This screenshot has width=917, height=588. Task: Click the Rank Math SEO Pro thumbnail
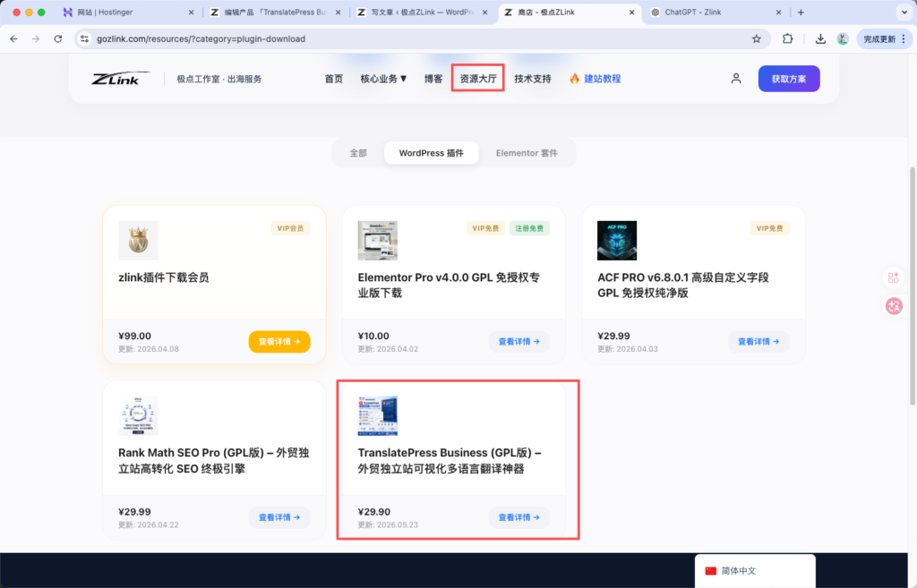pyautogui.click(x=138, y=415)
